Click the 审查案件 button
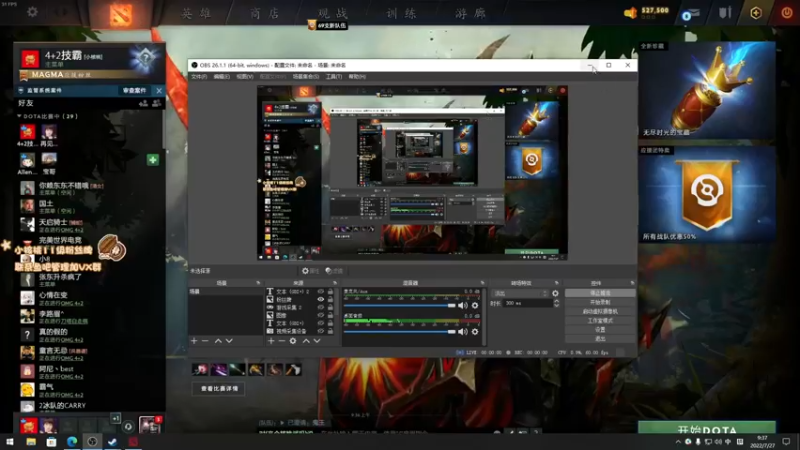 point(134,90)
